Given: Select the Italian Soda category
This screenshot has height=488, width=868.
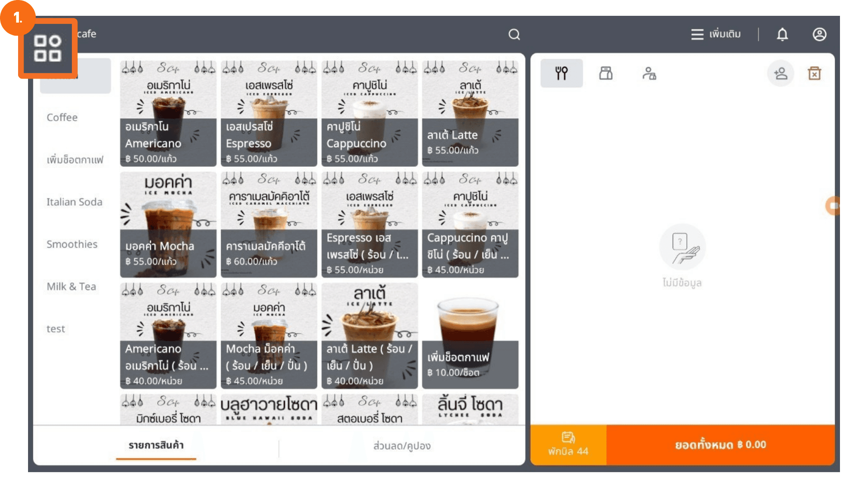Looking at the screenshot, I should coord(74,202).
